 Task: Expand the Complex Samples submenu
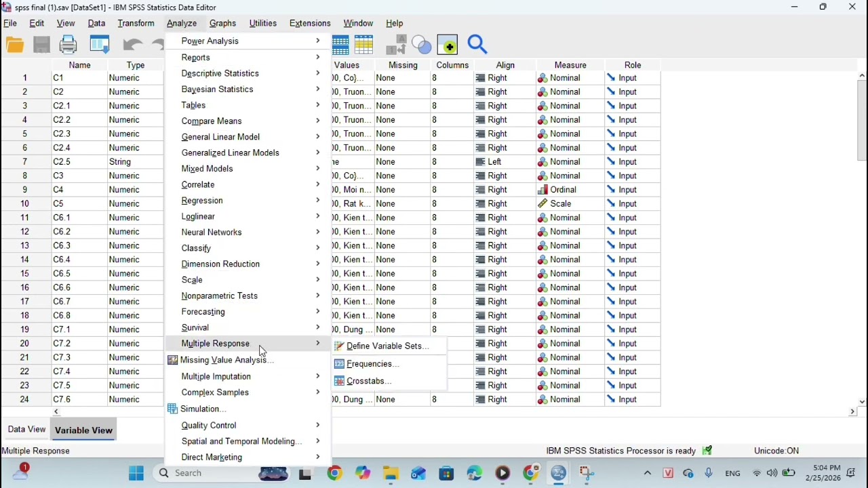coord(248,392)
